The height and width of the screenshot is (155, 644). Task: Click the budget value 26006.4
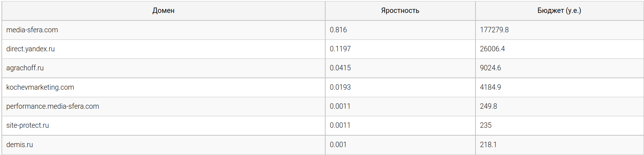(x=492, y=49)
